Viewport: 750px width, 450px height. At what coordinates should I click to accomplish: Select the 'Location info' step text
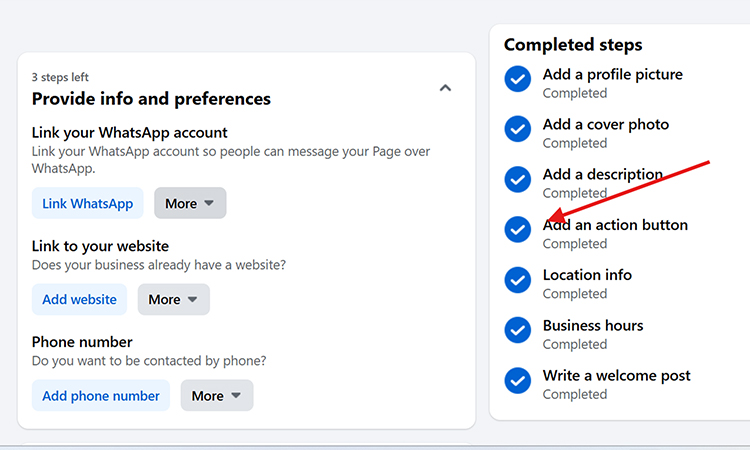[587, 275]
